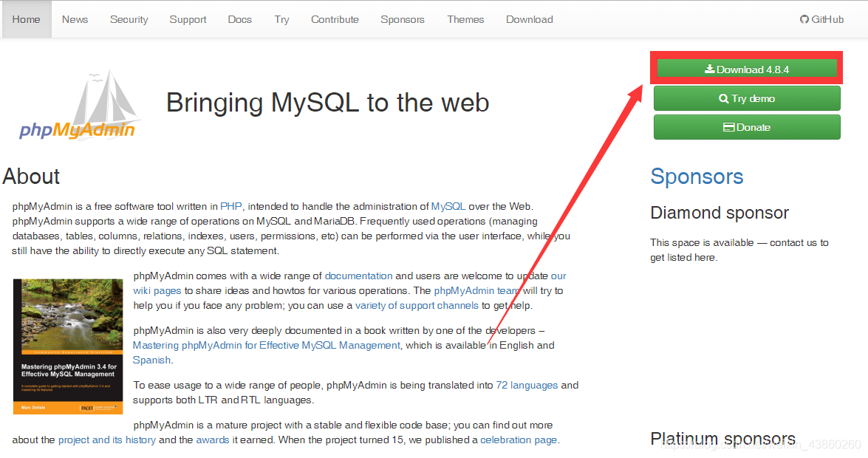Open the GitHub link in the navbar
The image size is (868, 458).
(x=822, y=19)
